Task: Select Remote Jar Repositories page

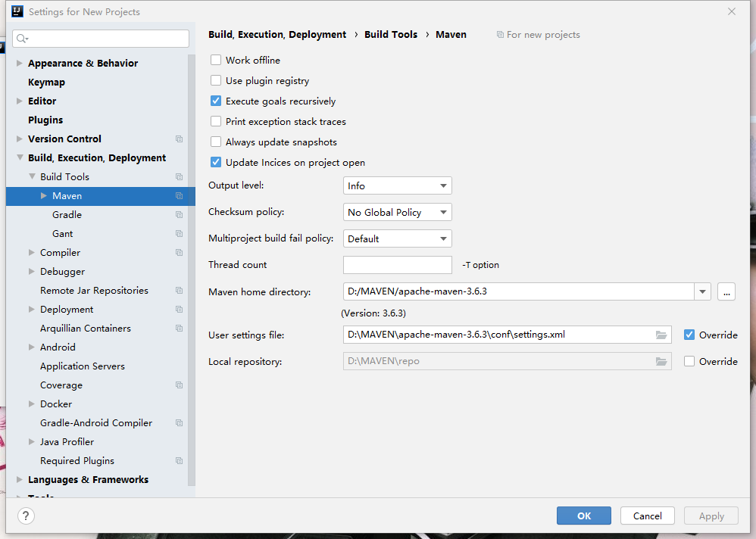Action: pyautogui.click(x=94, y=291)
